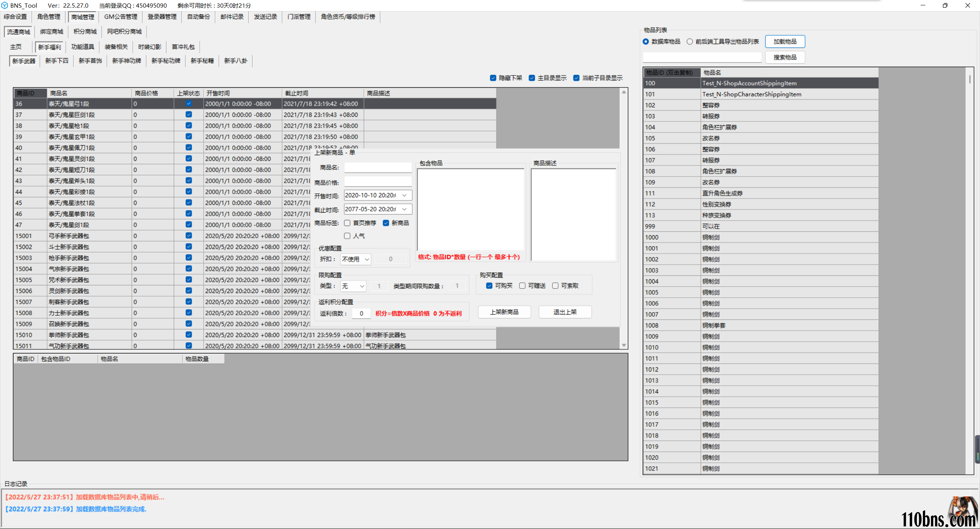The height and width of the screenshot is (529, 980).
Task: Select the 装备相关 category tab
Action: click(x=116, y=47)
